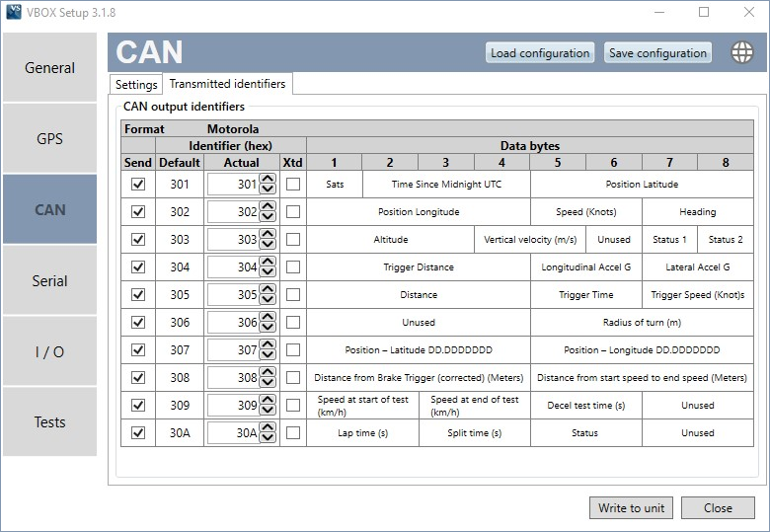Click the 'Heading' data cell
This screenshot has height=532, width=770.
(697, 211)
